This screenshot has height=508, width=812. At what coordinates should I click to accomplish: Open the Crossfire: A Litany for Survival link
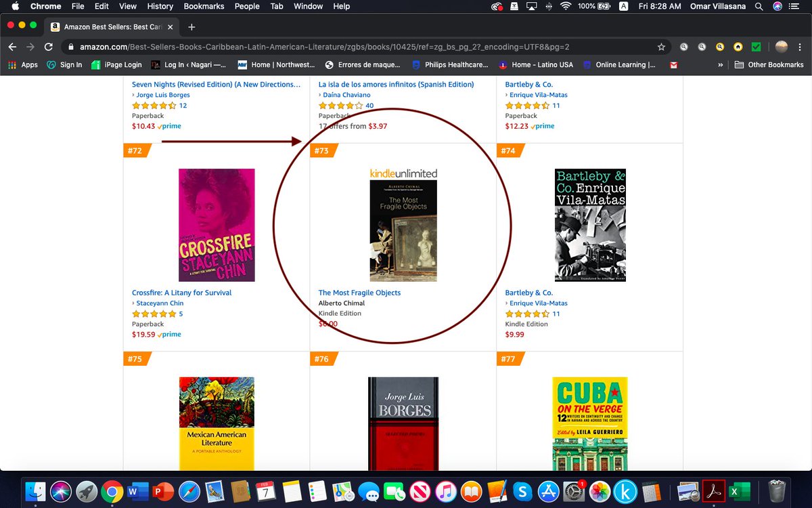(181, 293)
